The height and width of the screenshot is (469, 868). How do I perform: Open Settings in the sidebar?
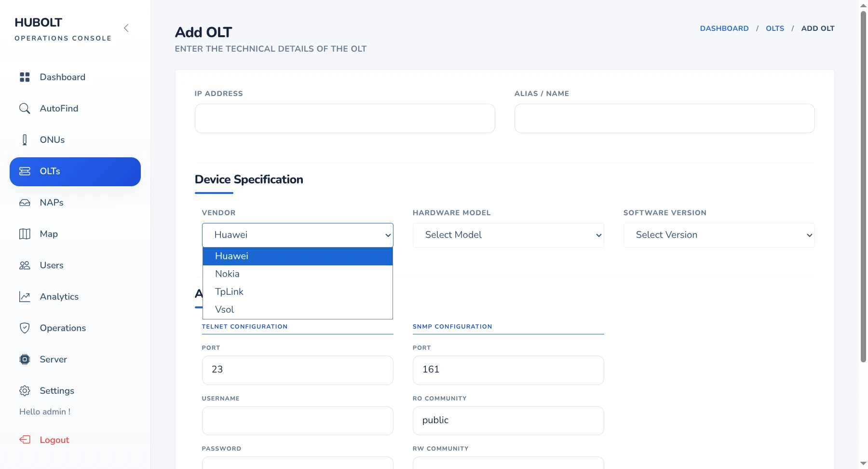tap(75, 391)
